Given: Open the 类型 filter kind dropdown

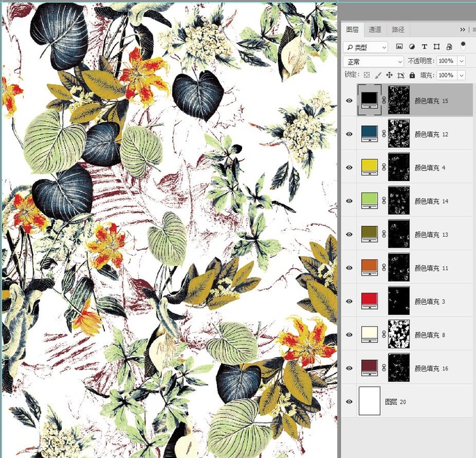Looking at the screenshot, I should tap(366, 47).
